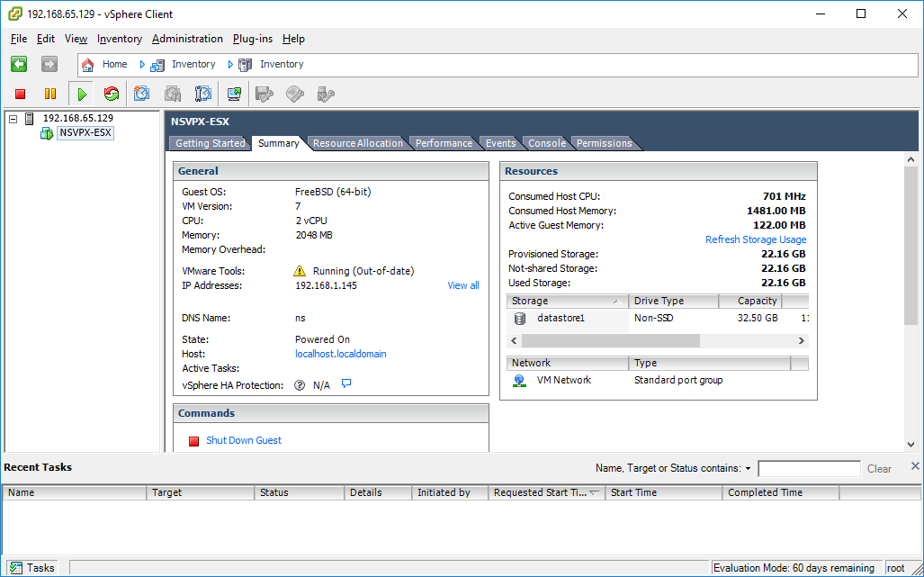Screen dimensions: 924x577
Task: Stop the VM with the red square icon
Action: click(x=19, y=93)
